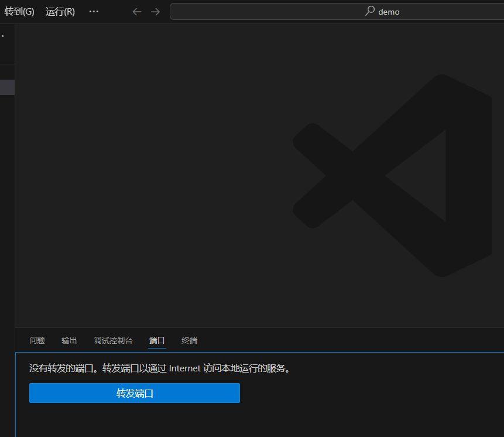Click the demo search command box
Screen dimensions: 504x437
pyautogui.click(x=337, y=12)
